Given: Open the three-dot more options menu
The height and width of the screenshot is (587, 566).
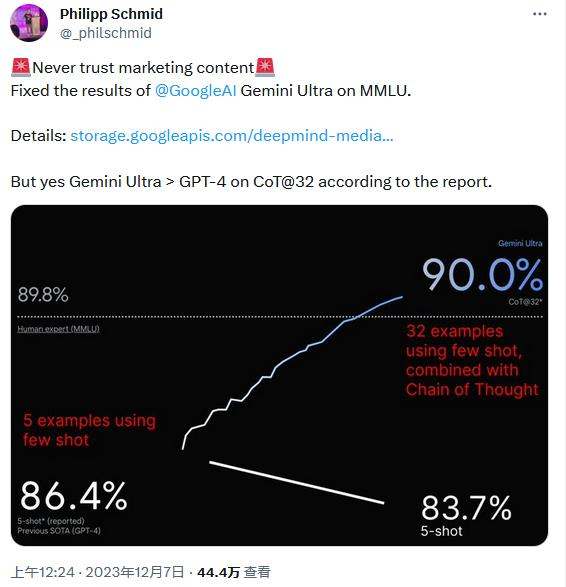Looking at the screenshot, I should click(x=539, y=14).
